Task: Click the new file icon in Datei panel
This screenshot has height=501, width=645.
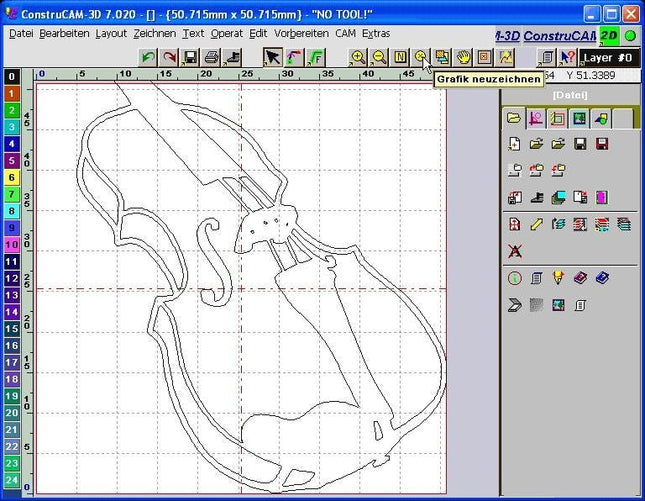Action: coord(515,144)
